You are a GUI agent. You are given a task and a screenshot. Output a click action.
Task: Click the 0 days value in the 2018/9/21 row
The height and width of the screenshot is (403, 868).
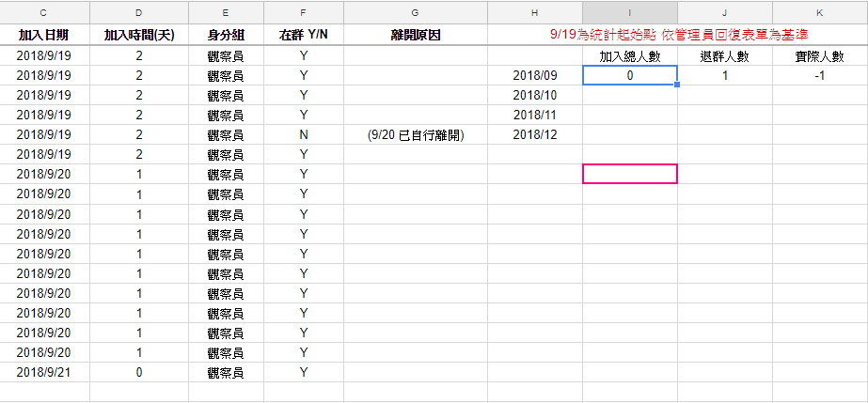pyautogui.click(x=139, y=373)
